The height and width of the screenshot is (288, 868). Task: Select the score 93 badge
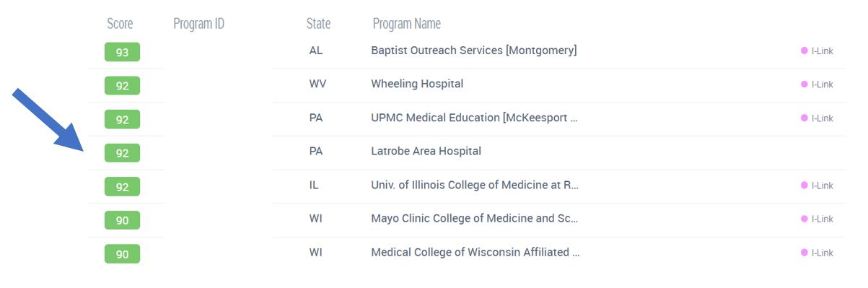click(x=122, y=52)
